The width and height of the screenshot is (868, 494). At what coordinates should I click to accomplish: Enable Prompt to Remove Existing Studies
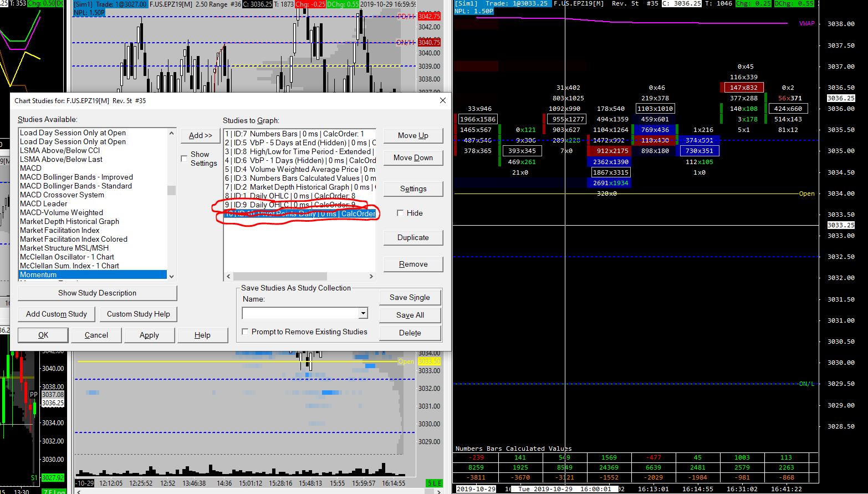tap(245, 332)
